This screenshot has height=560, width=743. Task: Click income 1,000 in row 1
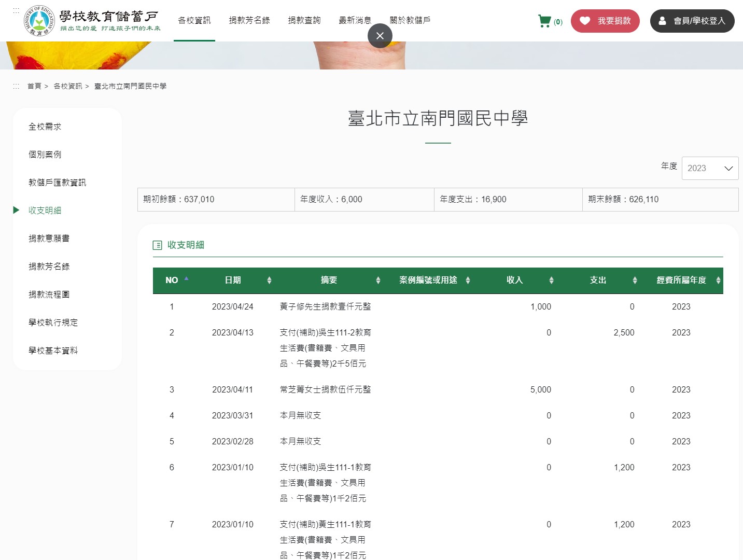point(541,306)
